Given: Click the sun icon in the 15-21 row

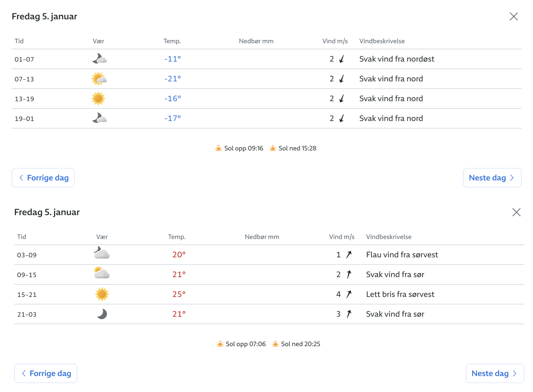Looking at the screenshot, I should 102,294.
